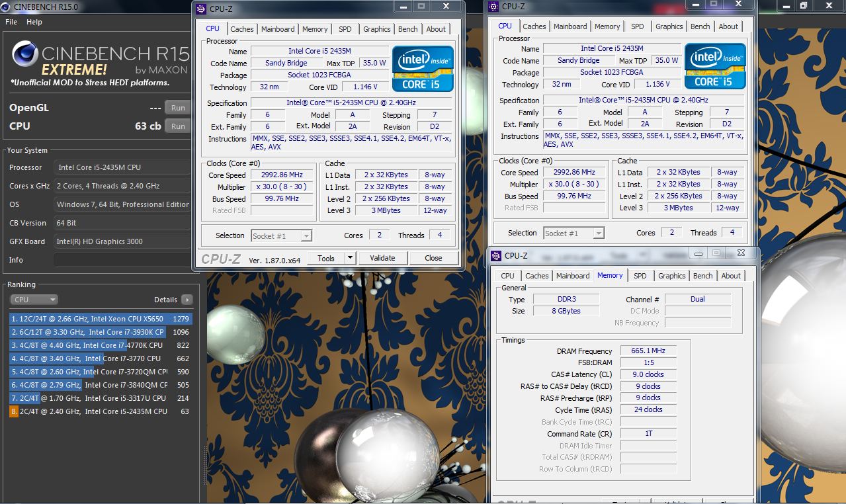Switch to Mainboard tab in first CPU-Z window
The height and width of the screenshot is (504, 846).
tap(278, 29)
